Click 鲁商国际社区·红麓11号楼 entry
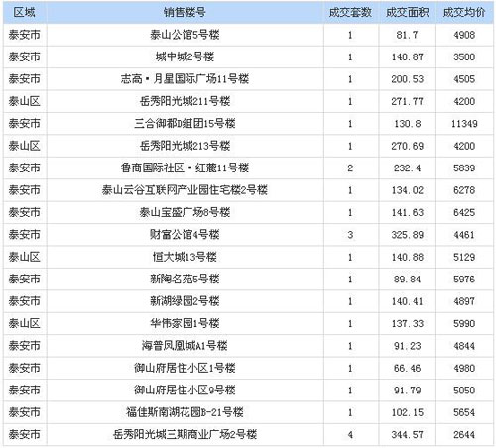 click(185, 168)
